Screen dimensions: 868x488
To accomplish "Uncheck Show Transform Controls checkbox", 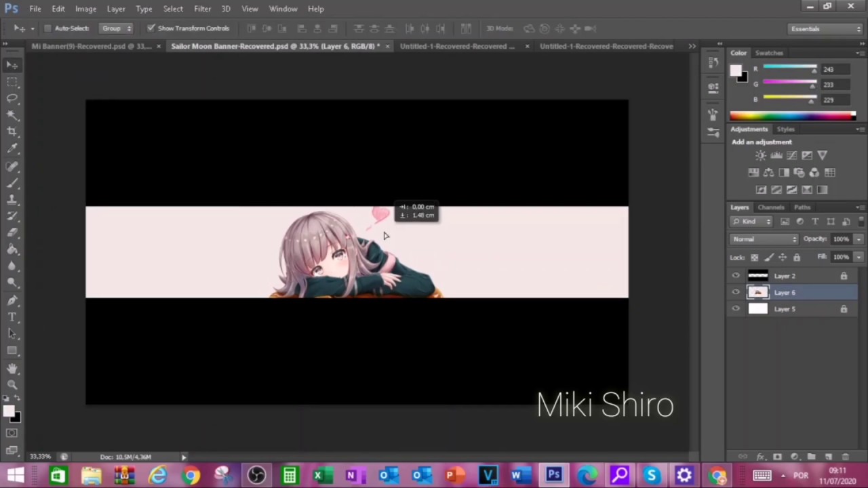I will click(151, 28).
